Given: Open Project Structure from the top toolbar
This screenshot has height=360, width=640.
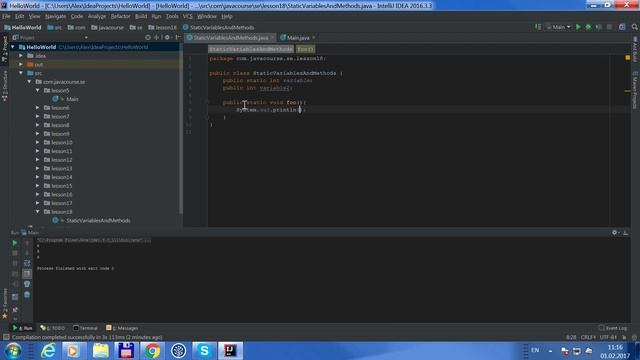Looking at the screenshot, I should pos(622,27).
